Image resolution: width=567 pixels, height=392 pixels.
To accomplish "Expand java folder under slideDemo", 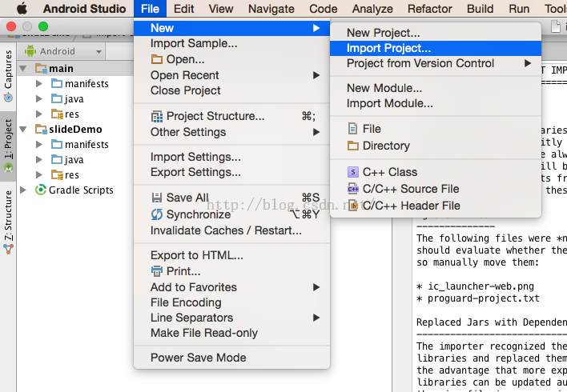I will pos(38,159).
